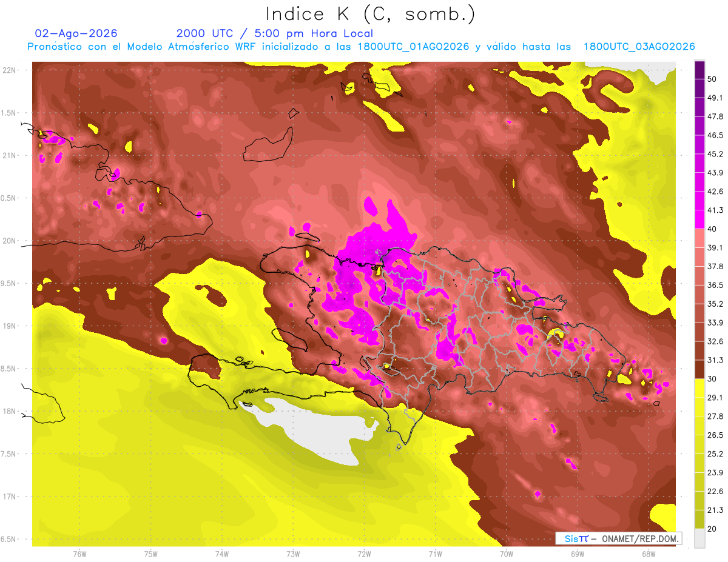Screen dimensions: 728x562
Task: Click the '1800UTC_01AGO2026' initialization time text
Action: pyautogui.click(x=413, y=47)
